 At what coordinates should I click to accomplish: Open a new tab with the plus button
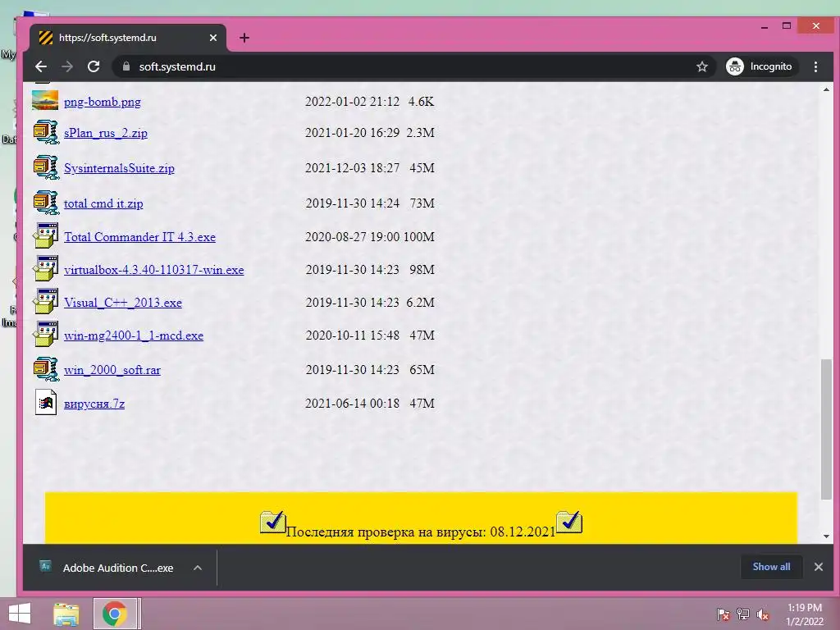point(244,38)
